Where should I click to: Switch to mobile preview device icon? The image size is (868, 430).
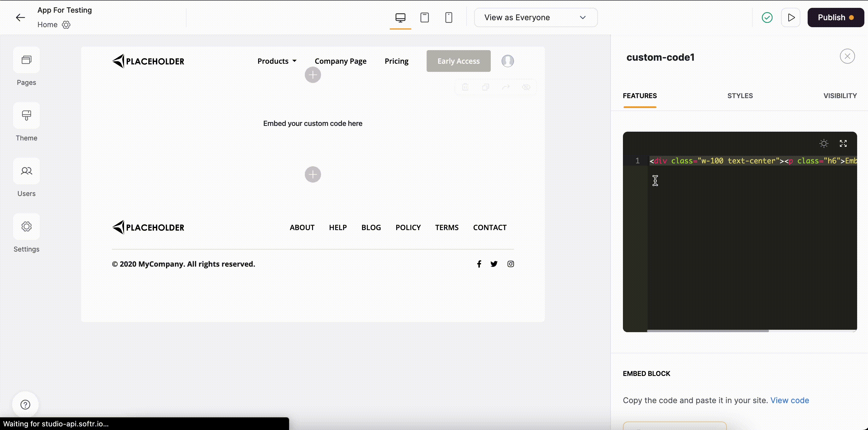448,17
